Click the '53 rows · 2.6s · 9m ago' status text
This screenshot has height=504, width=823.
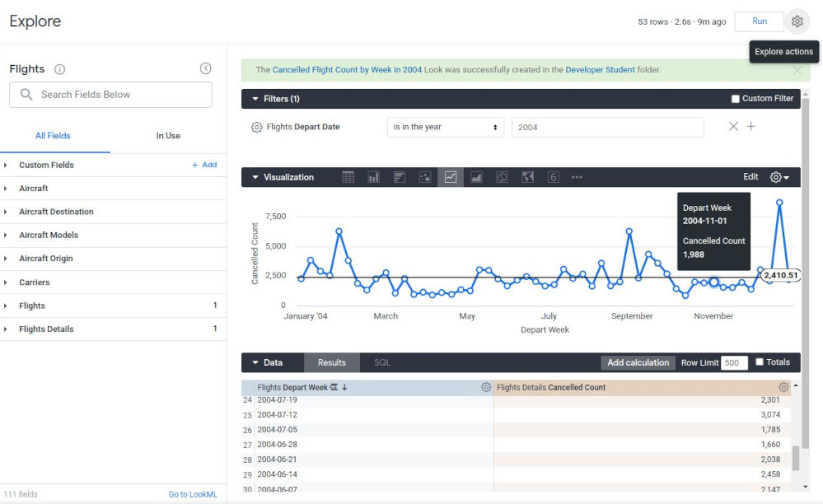tap(682, 22)
